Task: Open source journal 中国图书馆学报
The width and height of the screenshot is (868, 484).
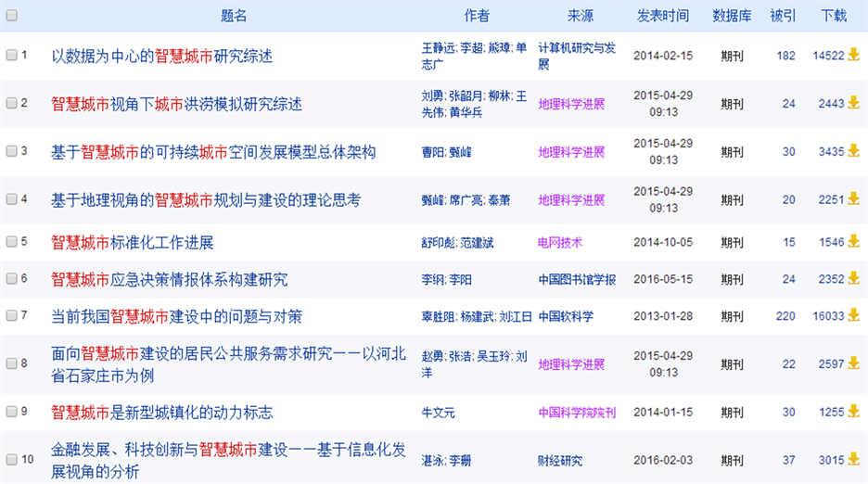Action: coord(577,279)
